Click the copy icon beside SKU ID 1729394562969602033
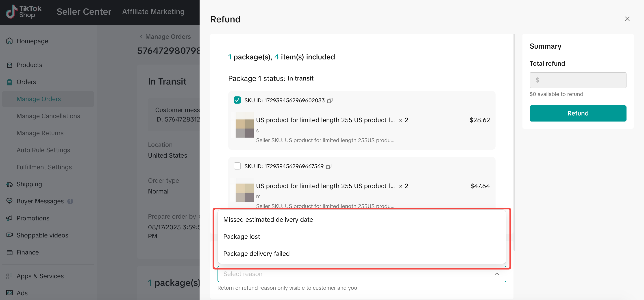Viewport: 644px width, 300px height. [330, 100]
